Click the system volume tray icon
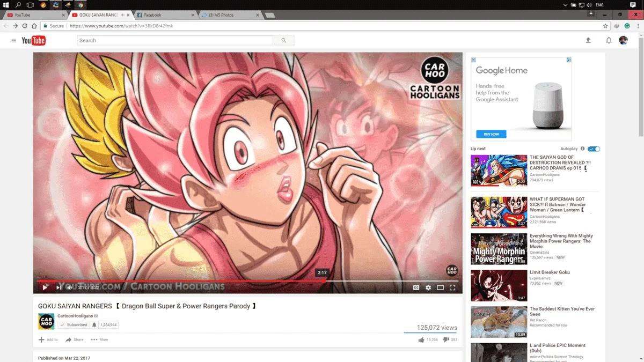 [589, 5]
